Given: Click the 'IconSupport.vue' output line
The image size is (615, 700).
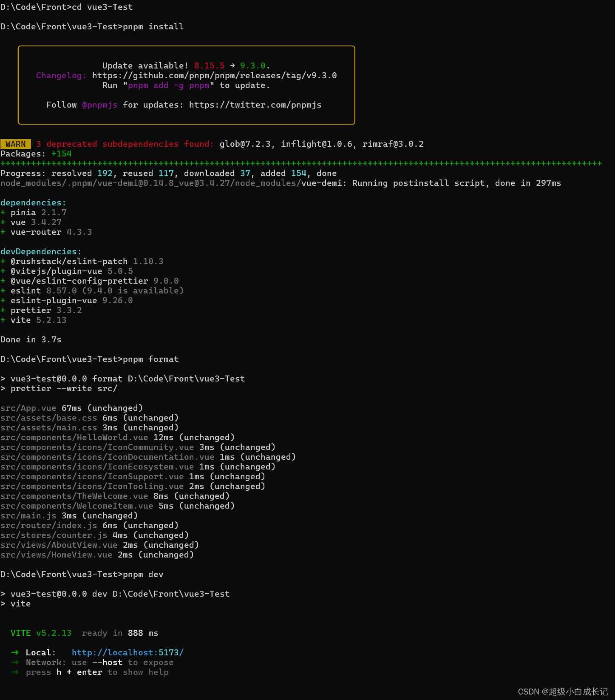Looking at the screenshot, I should pos(133,476).
